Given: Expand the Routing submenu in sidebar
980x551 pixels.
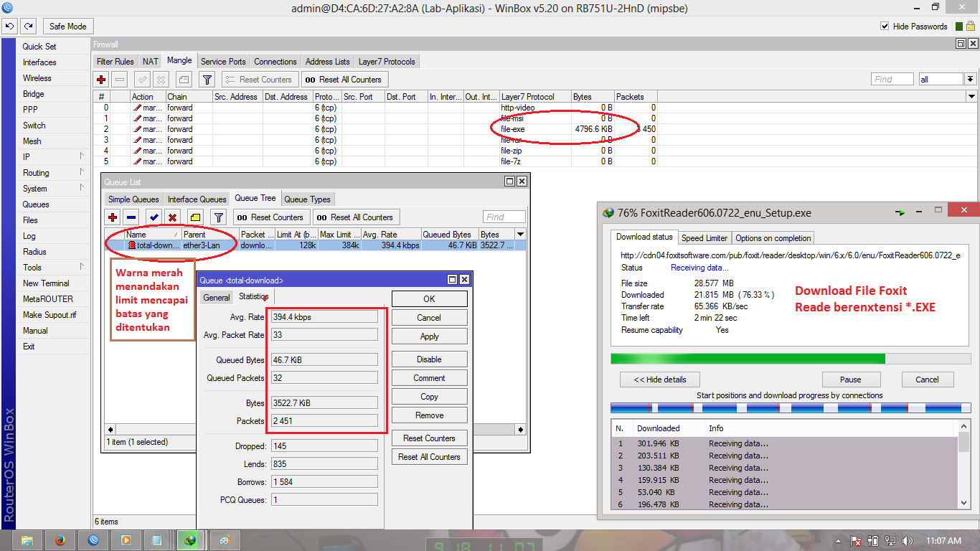Looking at the screenshot, I should [x=82, y=172].
